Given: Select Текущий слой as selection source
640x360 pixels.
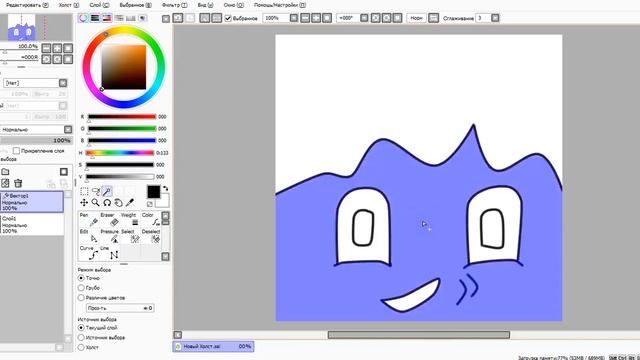Looking at the screenshot, I should click(81, 327).
